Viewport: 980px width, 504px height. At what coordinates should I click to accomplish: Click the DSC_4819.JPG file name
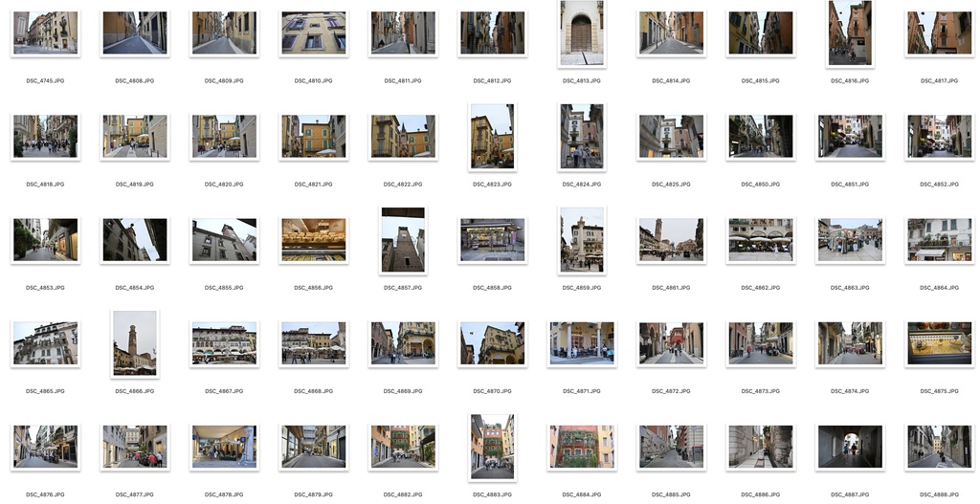click(134, 185)
